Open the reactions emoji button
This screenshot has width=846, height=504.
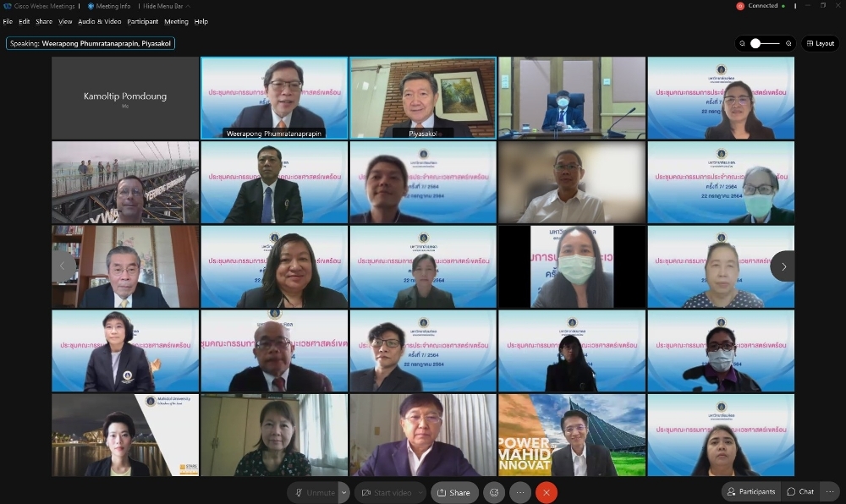pyautogui.click(x=494, y=492)
